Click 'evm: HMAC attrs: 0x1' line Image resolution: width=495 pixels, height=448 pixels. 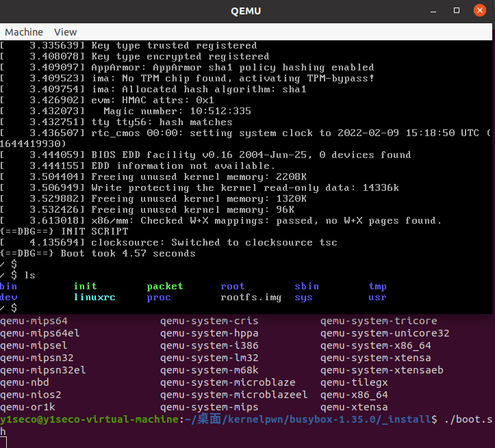pyautogui.click(x=107, y=101)
